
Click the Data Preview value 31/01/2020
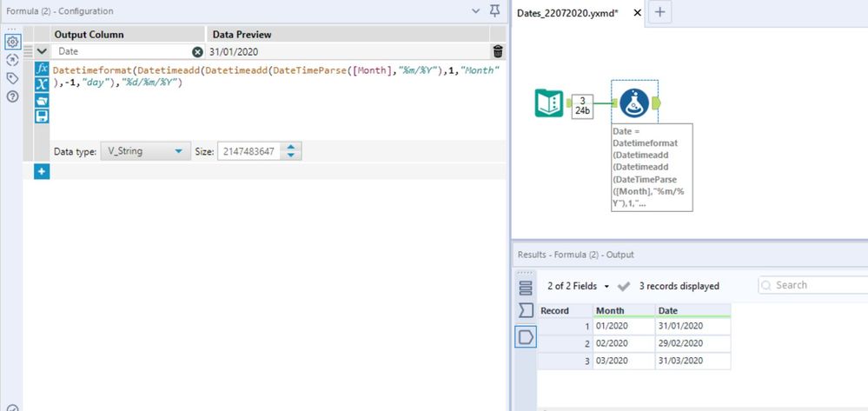(233, 51)
